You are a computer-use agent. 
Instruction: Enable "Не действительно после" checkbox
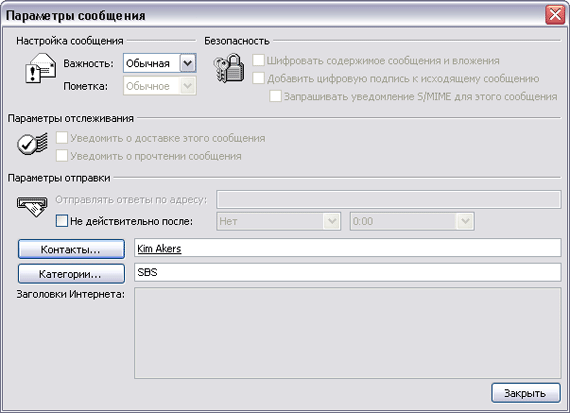62,221
